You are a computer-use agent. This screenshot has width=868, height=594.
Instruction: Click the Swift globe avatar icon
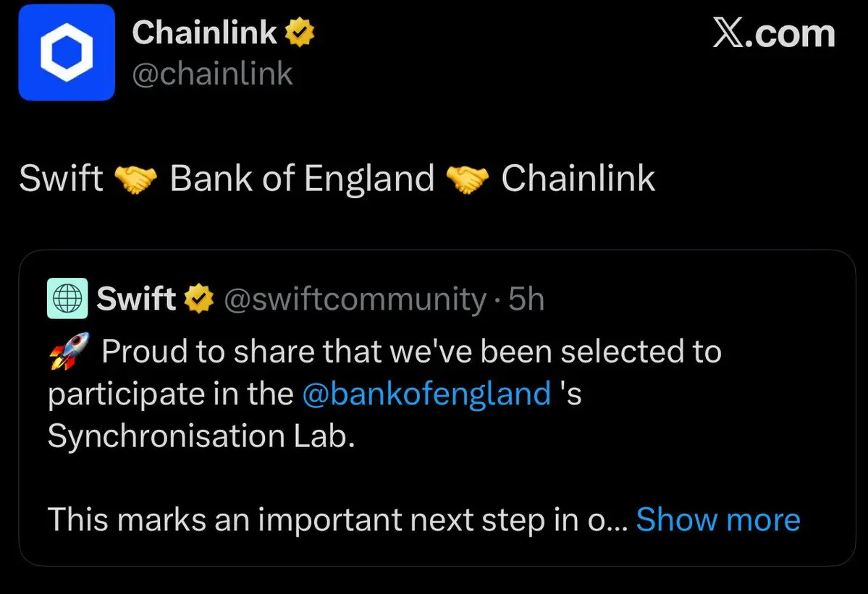coord(67,298)
